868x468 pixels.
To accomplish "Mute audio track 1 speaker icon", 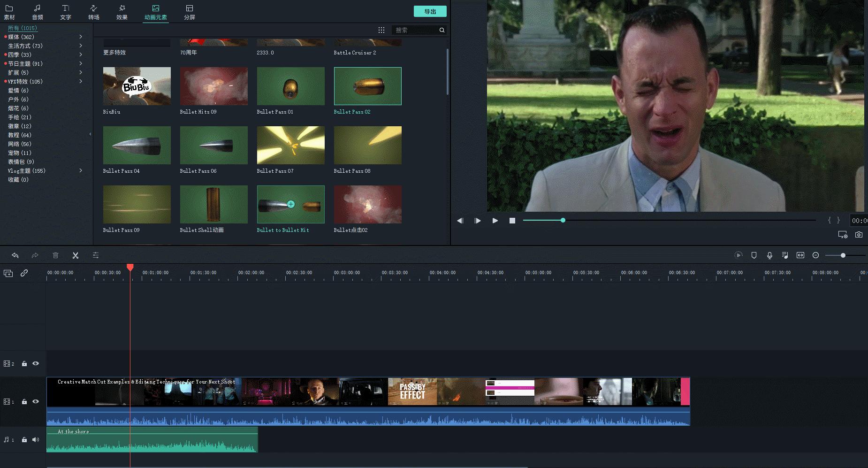I will point(36,440).
